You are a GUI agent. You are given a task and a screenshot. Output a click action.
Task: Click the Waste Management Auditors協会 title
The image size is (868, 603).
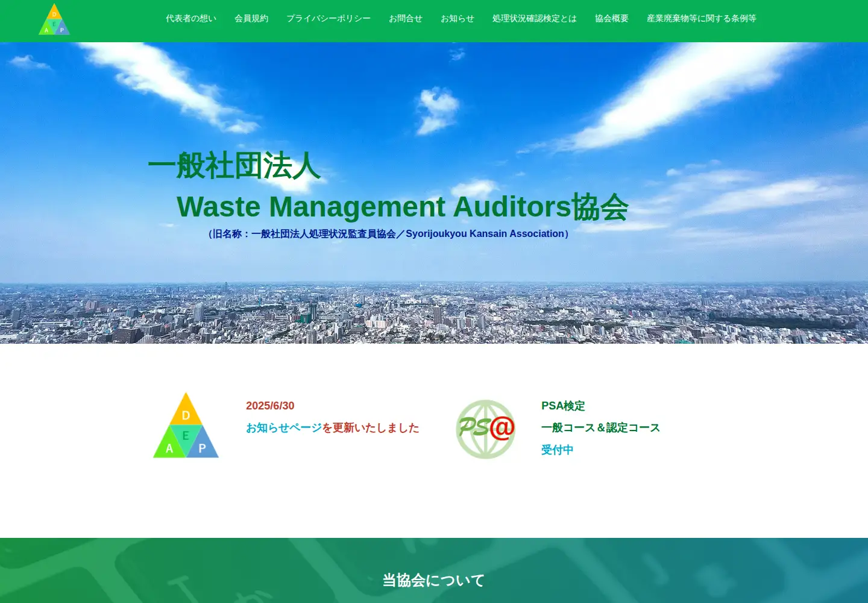pyautogui.click(x=403, y=207)
